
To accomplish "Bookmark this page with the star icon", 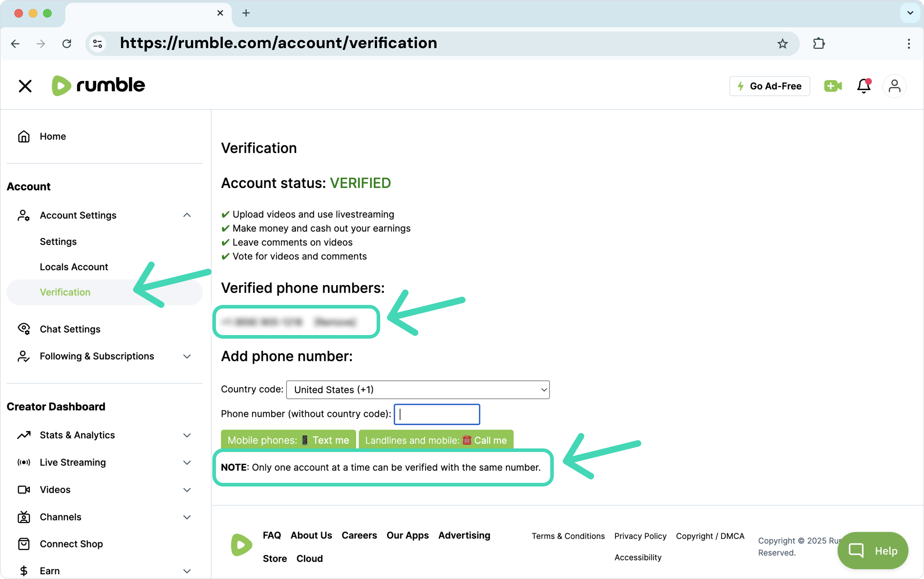I will click(782, 44).
